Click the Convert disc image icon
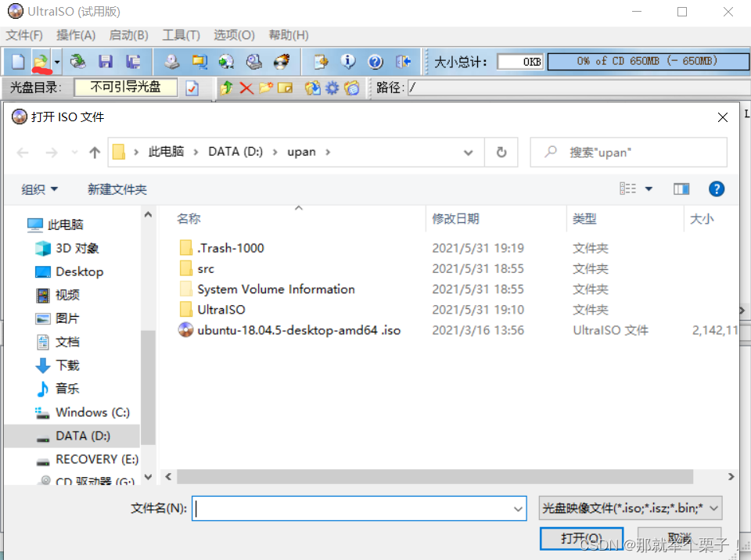Viewport: 751px width, 560px height. click(226, 61)
